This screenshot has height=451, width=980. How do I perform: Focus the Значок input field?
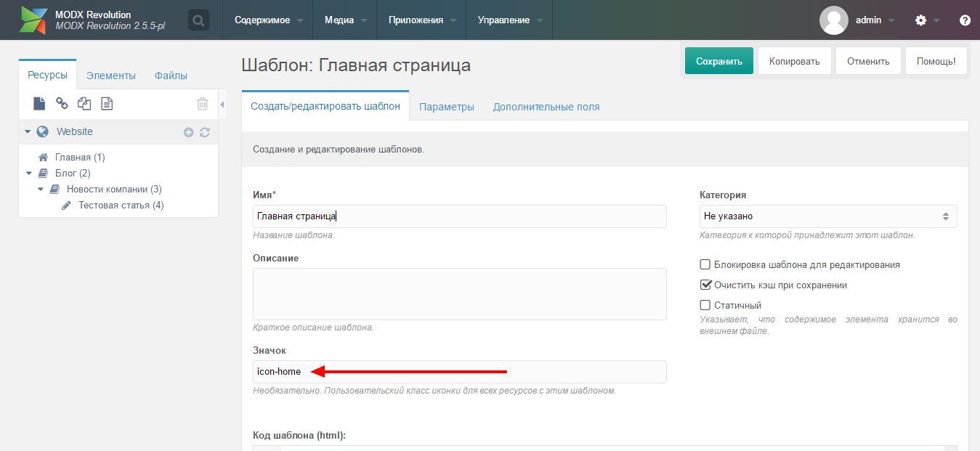(x=460, y=372)
